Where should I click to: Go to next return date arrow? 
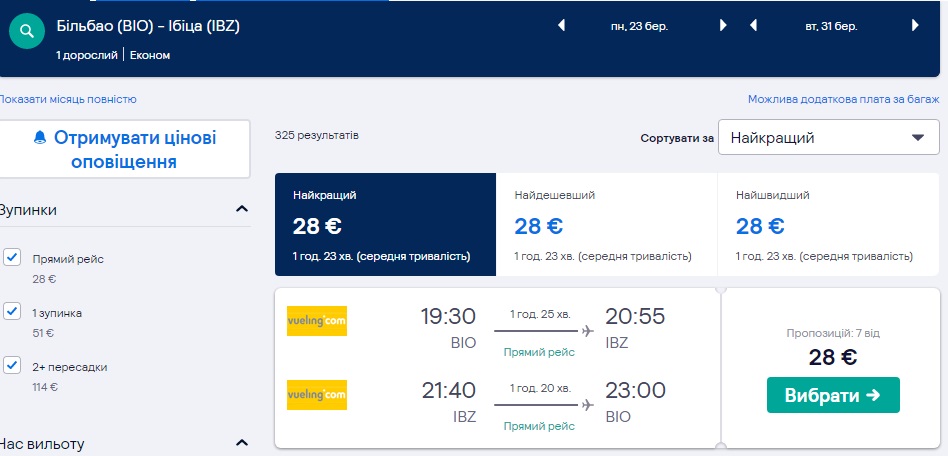pos(914,26)
